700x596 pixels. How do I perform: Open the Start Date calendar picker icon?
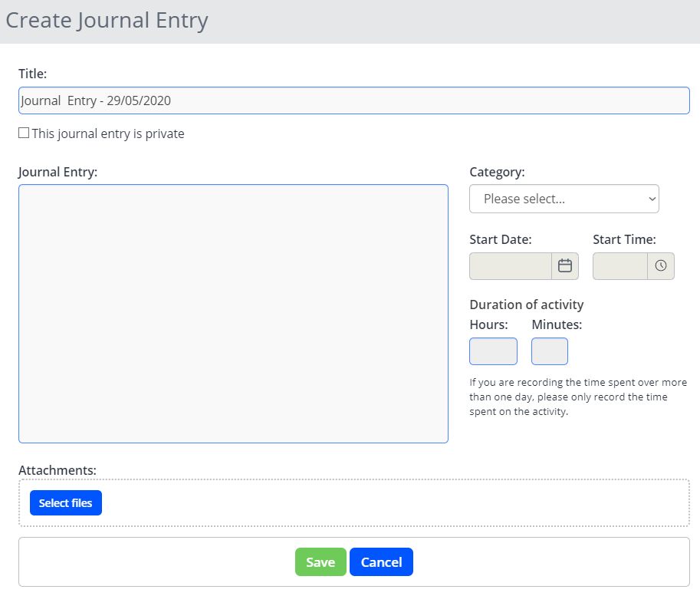click(565, 266)
